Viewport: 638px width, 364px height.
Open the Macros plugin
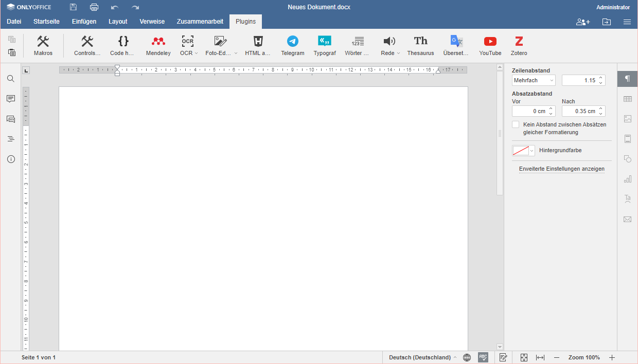pos(43,45)
